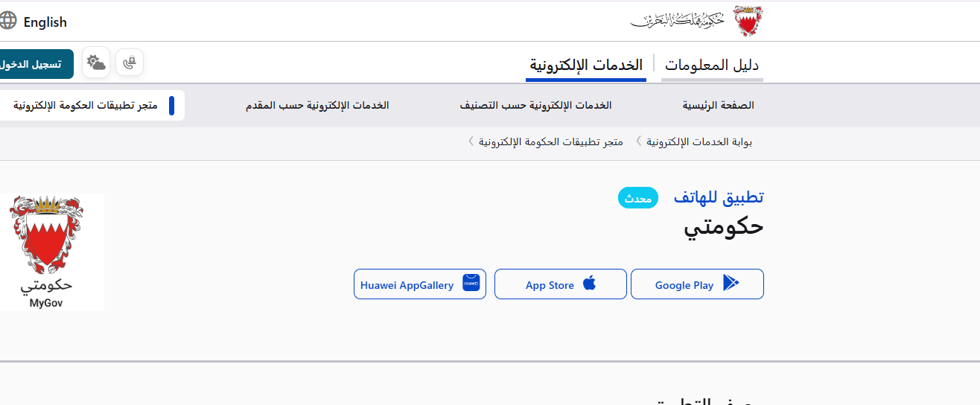The width and height of the screenshot is (980, 405).
Task: Switch to الخدمات الإلكترونية tab
Action: 585,64
